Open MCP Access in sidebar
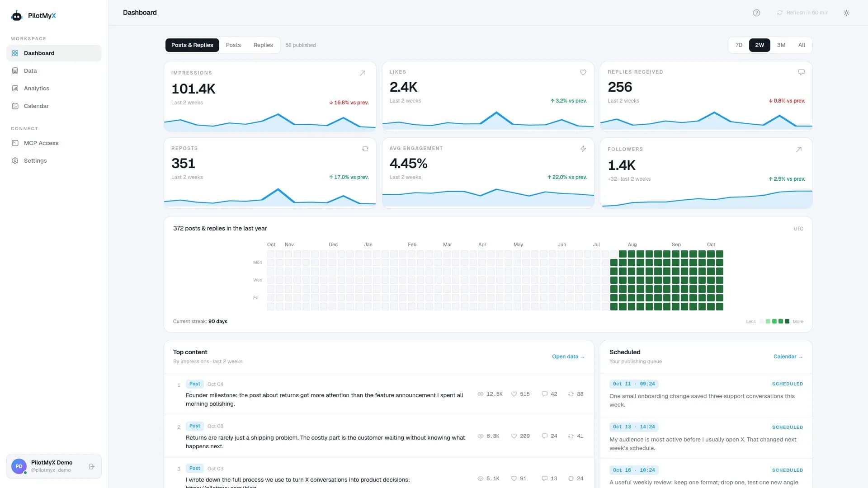The image size is (868, 488). 54,143
